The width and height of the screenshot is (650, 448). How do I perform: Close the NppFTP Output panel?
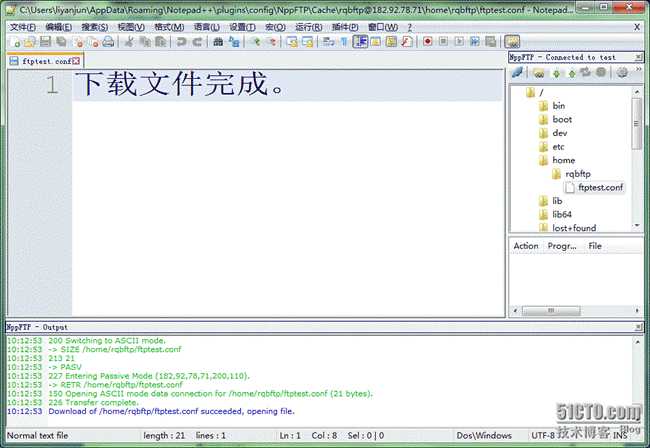[638, 327]
